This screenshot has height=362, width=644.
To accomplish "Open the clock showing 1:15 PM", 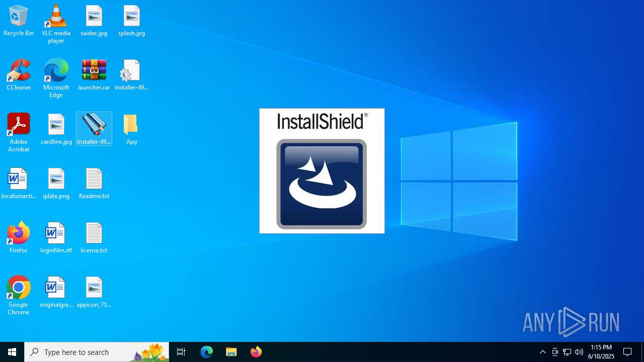I will click(x=601, y=352).
